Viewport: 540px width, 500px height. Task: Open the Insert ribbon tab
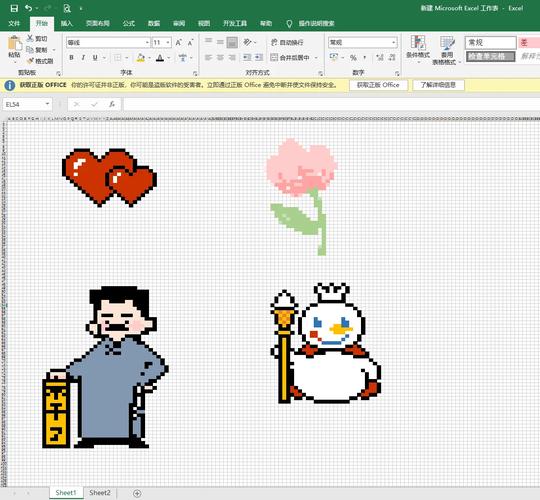click(67, 23)
